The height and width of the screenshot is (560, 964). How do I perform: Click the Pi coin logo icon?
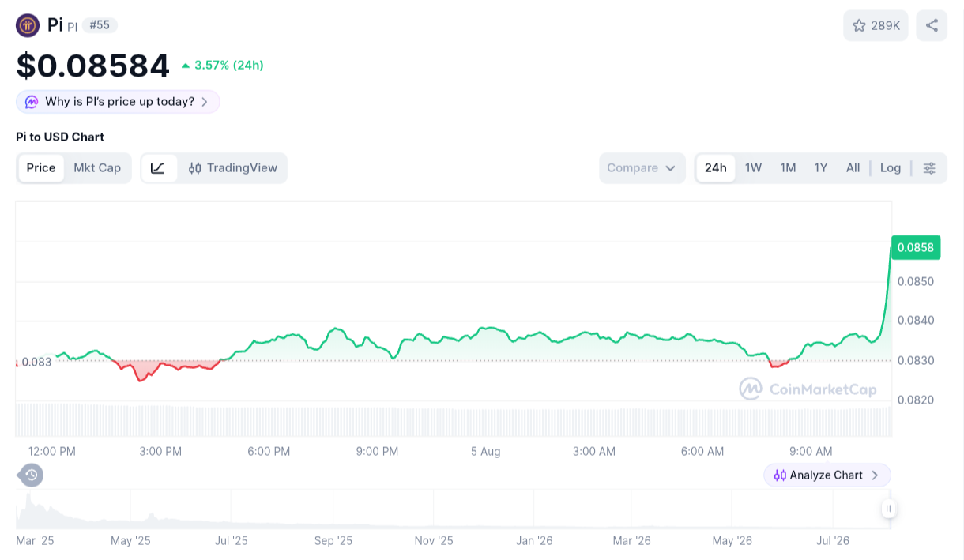pyautogui.click(x=28, y=25)
